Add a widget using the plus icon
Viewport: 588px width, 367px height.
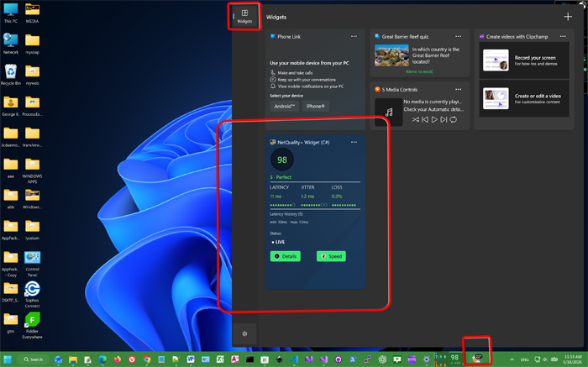pos(568,17)
